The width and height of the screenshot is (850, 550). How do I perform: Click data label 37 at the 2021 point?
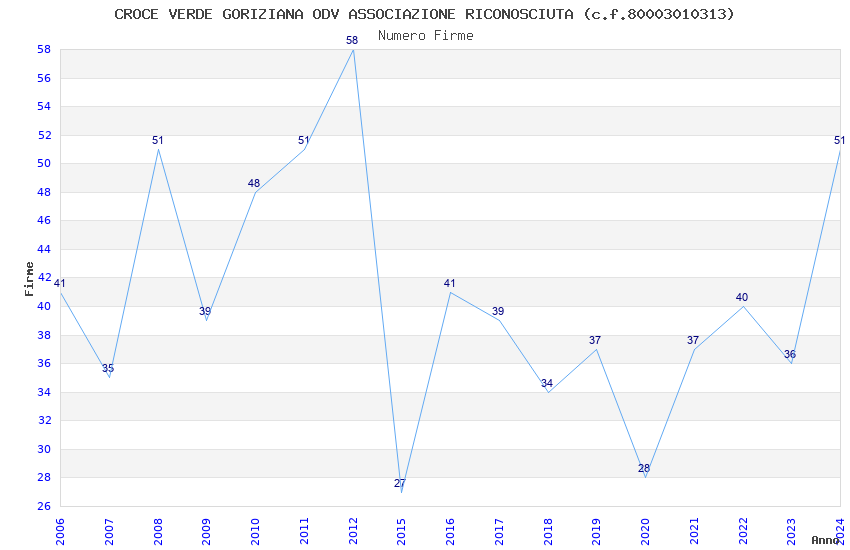tap(693, 340)
